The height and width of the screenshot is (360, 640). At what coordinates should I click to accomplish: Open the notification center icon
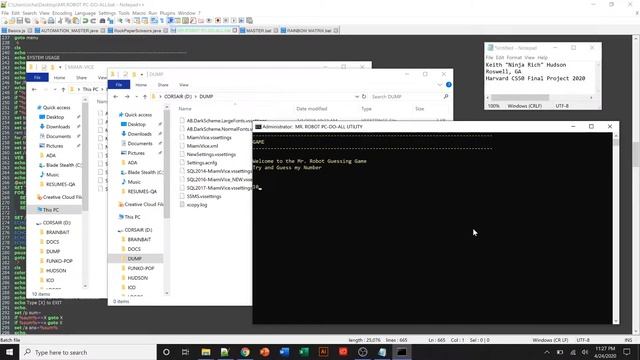[627, 352]
